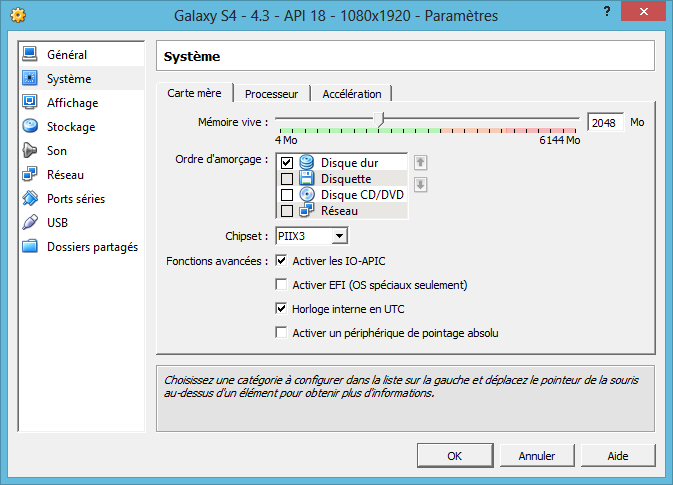Click the Dossiers partagés folder icon
673x485 pixels.
[30, 246]
